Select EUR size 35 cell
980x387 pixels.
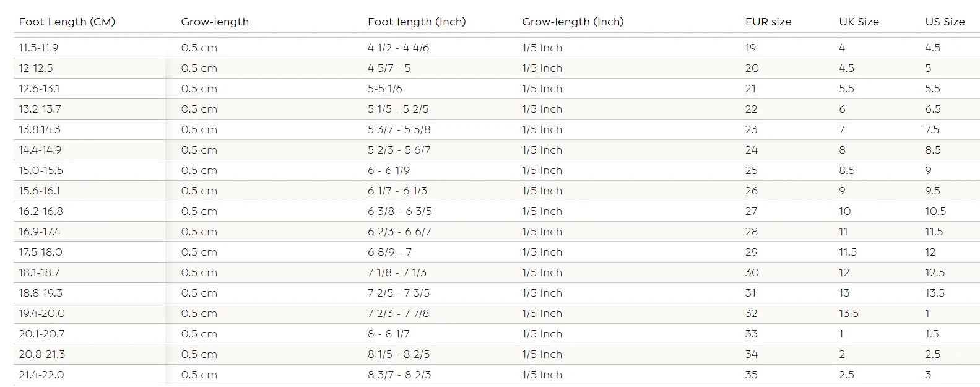[x=752, y=375]
